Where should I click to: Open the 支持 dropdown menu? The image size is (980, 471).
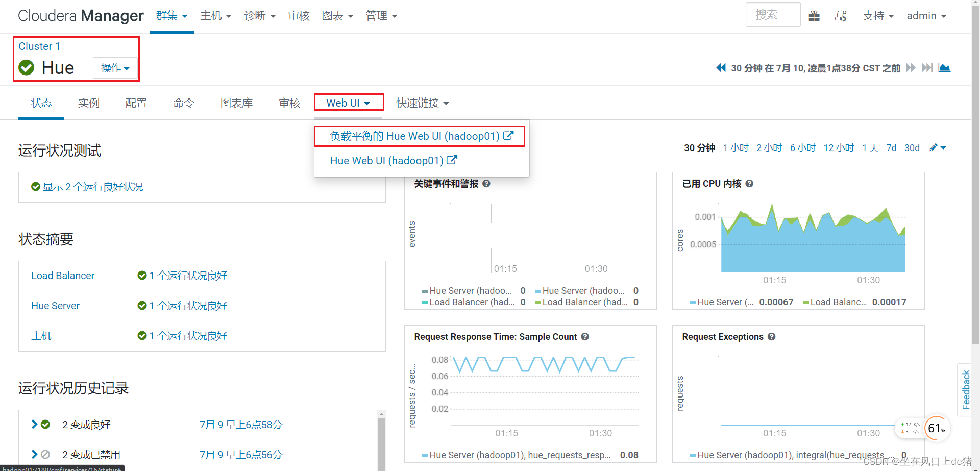(878, 16)
